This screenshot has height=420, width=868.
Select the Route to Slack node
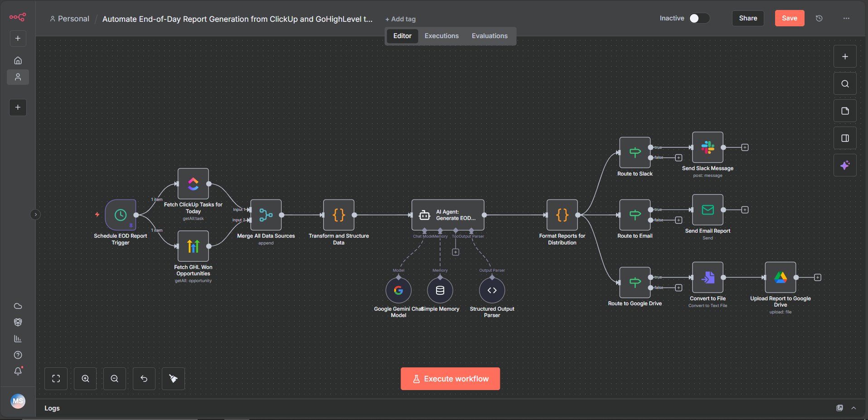[635, 152]
